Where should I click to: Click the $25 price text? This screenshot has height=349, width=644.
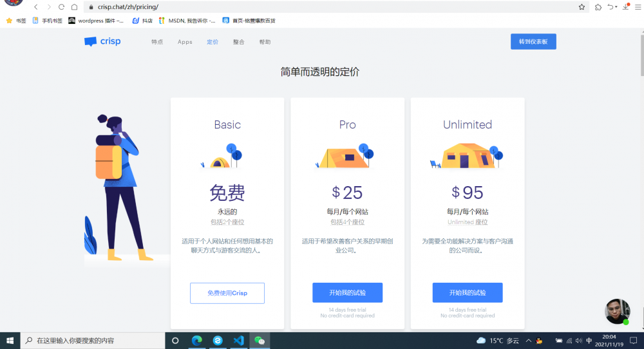(348, 193)
